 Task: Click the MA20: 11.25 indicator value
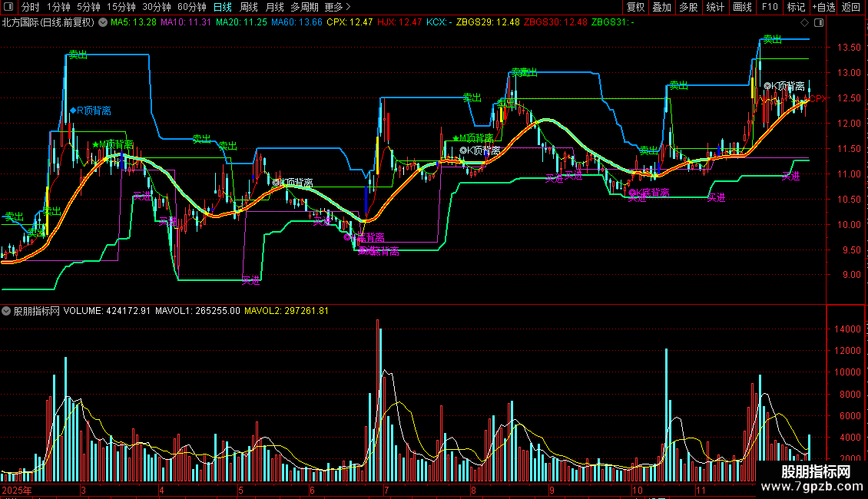(x=241, y=23)
